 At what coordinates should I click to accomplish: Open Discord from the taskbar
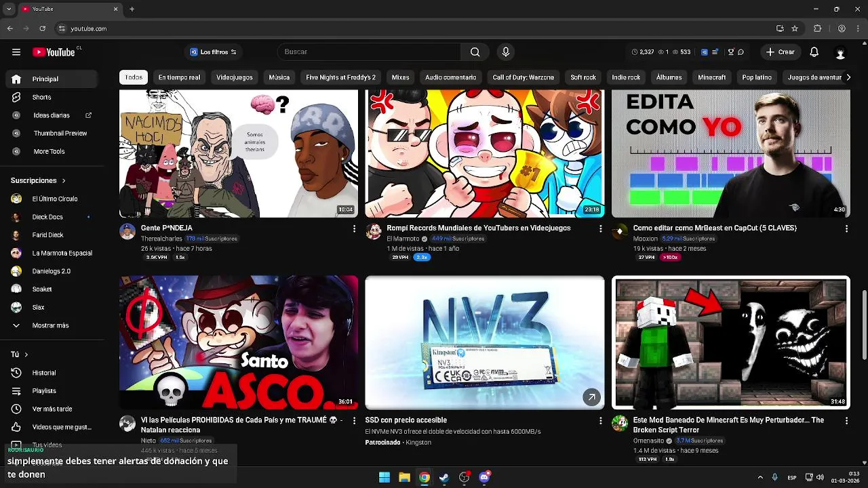pos(484,477)
